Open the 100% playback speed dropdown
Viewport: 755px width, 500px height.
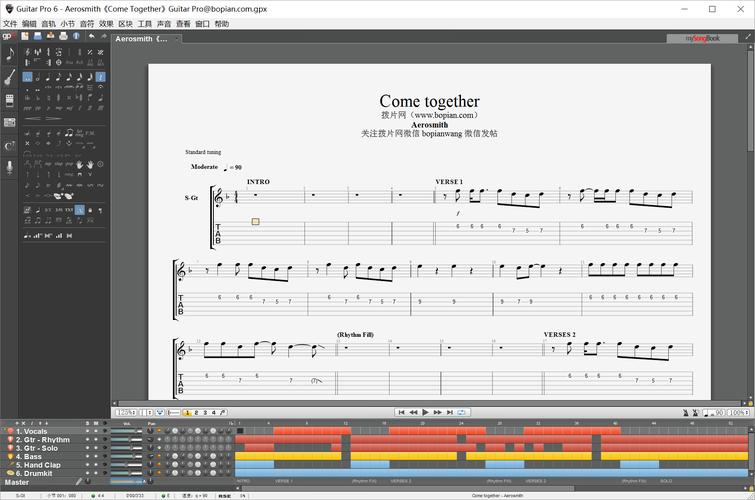click(738, 413)
